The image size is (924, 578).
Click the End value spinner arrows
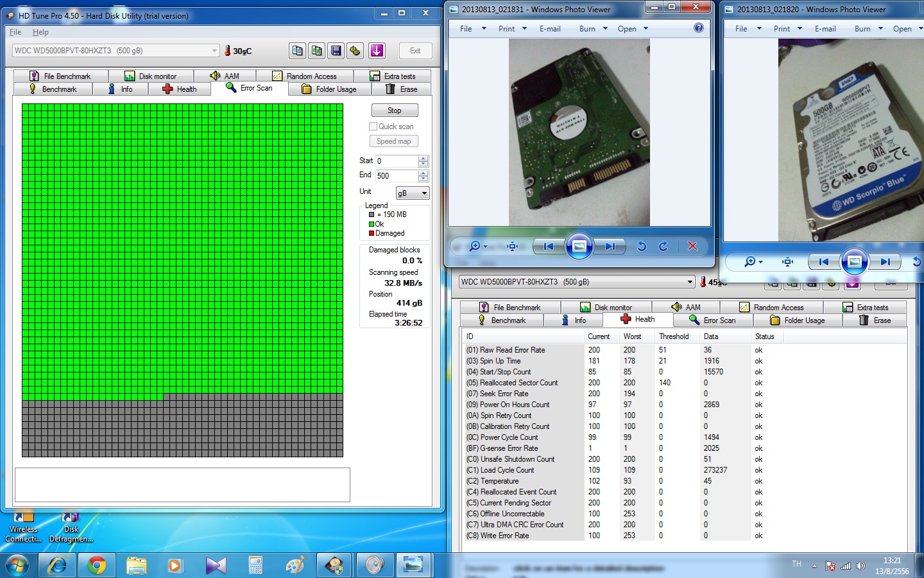[x=423, y=176]
